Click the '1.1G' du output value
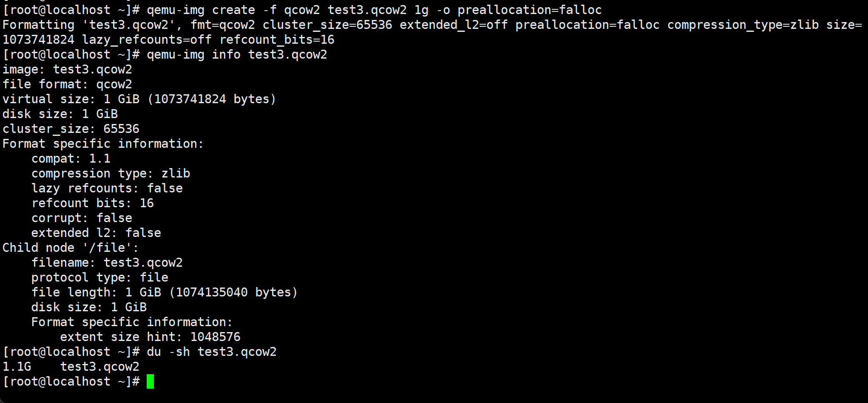Screen dimensions: 868x403 click(x=17, y=366)
